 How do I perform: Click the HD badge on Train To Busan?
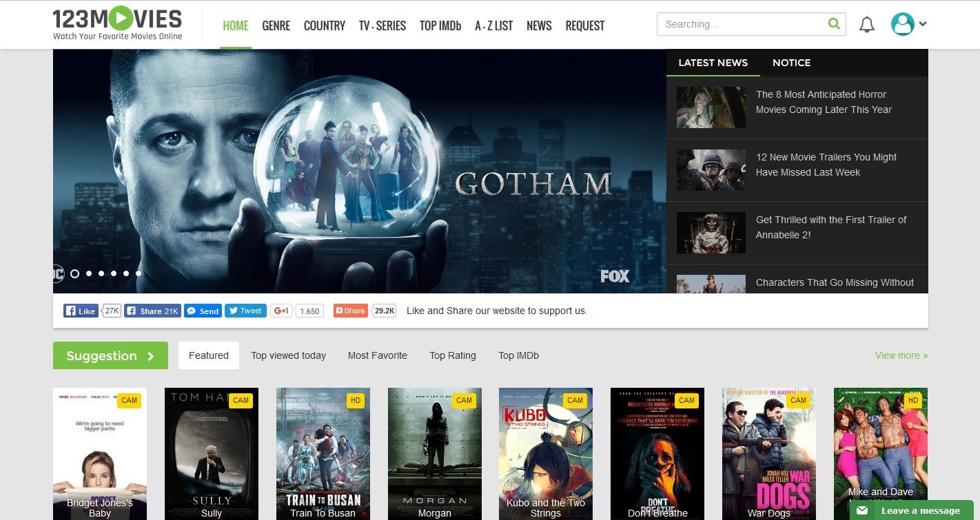(356, 400)
